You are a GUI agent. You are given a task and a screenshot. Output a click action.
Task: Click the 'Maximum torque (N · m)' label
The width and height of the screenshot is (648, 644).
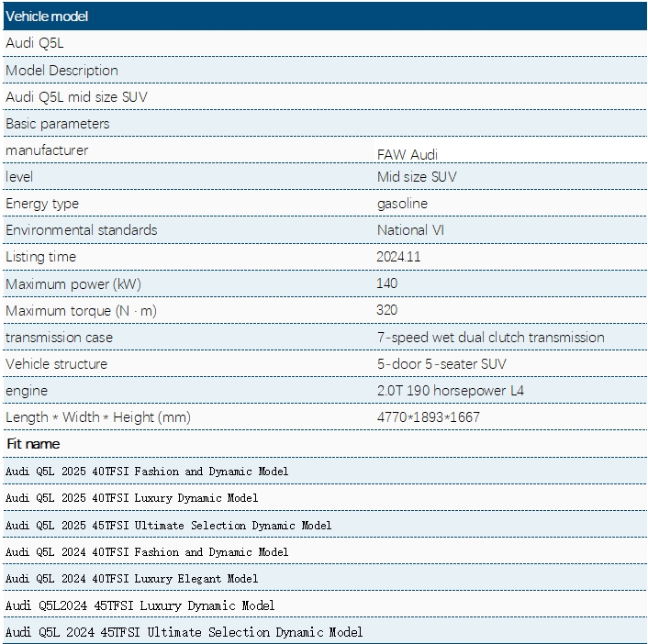[81, 311]
